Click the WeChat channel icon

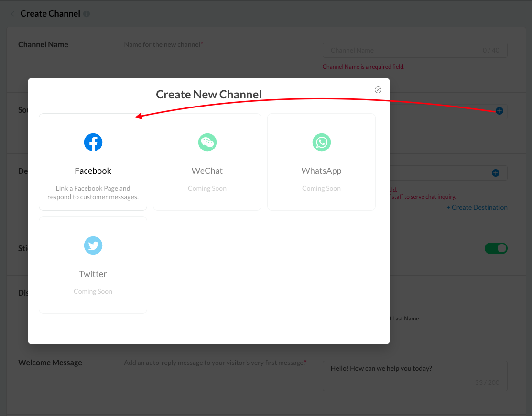click(207, 142)
